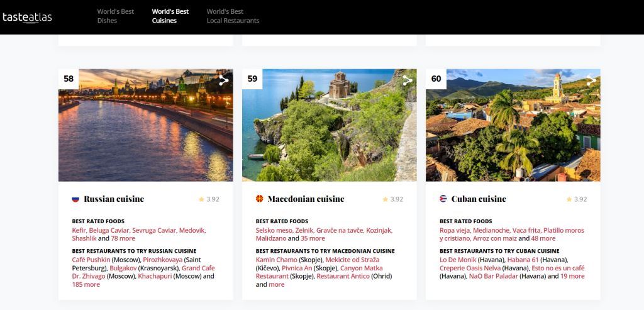Open Khachapuri restaurant link
The image size is (644, 310).
[x=155, y=276]
